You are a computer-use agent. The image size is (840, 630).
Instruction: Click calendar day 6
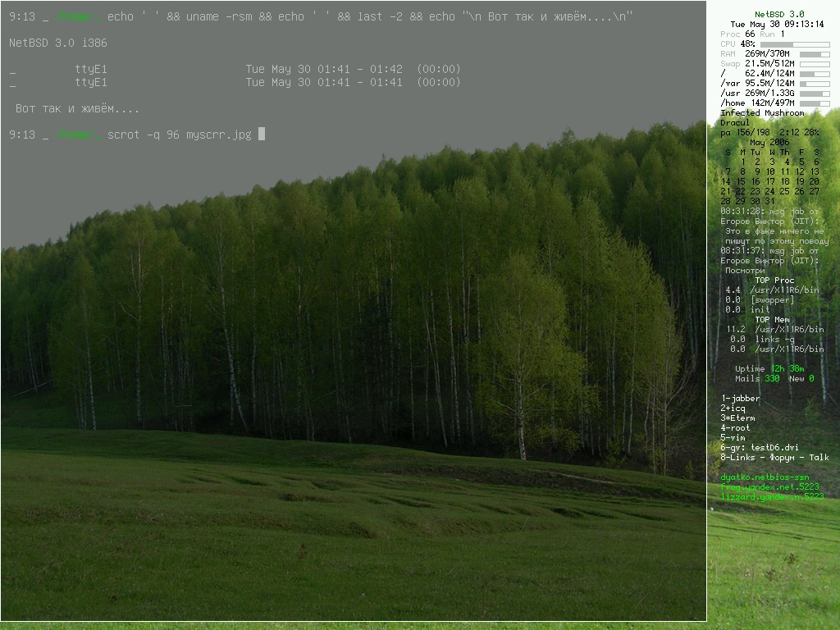click(816, 162)
